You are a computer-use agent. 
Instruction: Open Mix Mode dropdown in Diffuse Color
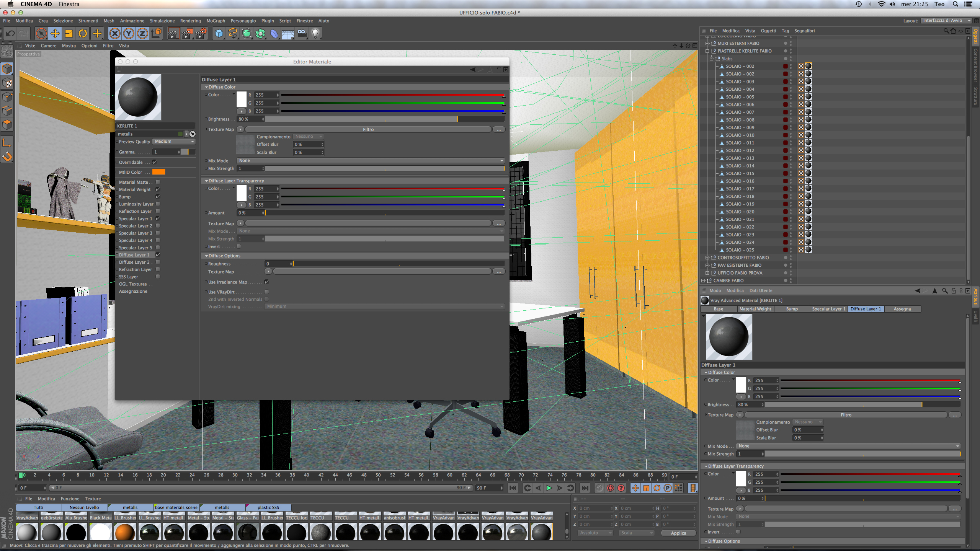370,161
